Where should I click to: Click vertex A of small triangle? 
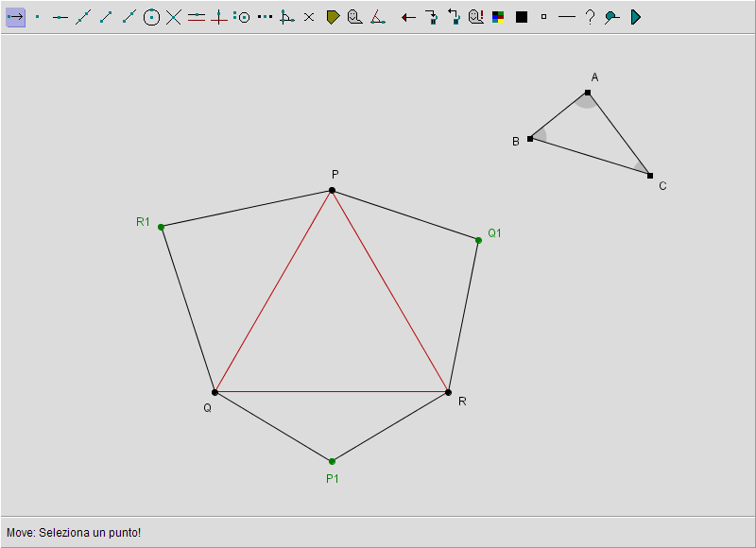click(588, 93)
